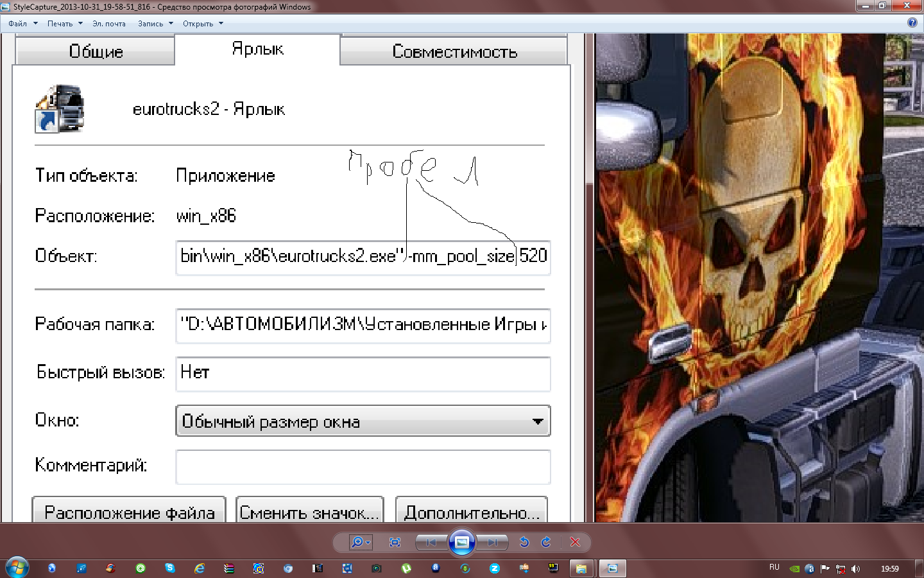
Task: Open Internet Explorer from the taskbar
Action: (200, 568)
